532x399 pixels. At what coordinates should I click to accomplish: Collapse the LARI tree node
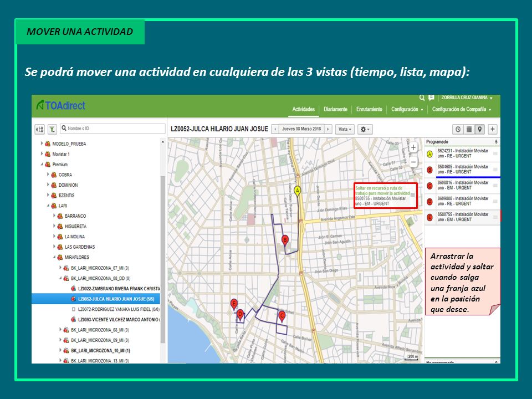click(48, 206)
